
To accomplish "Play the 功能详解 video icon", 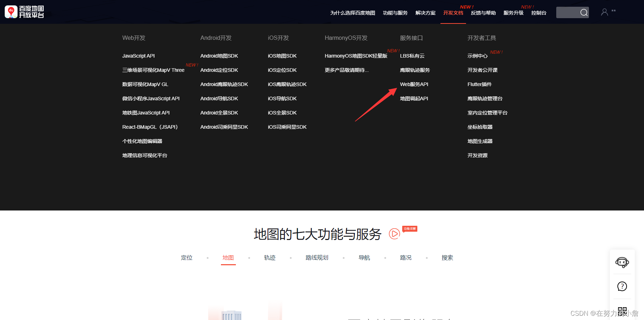I will tap(394, 234).
